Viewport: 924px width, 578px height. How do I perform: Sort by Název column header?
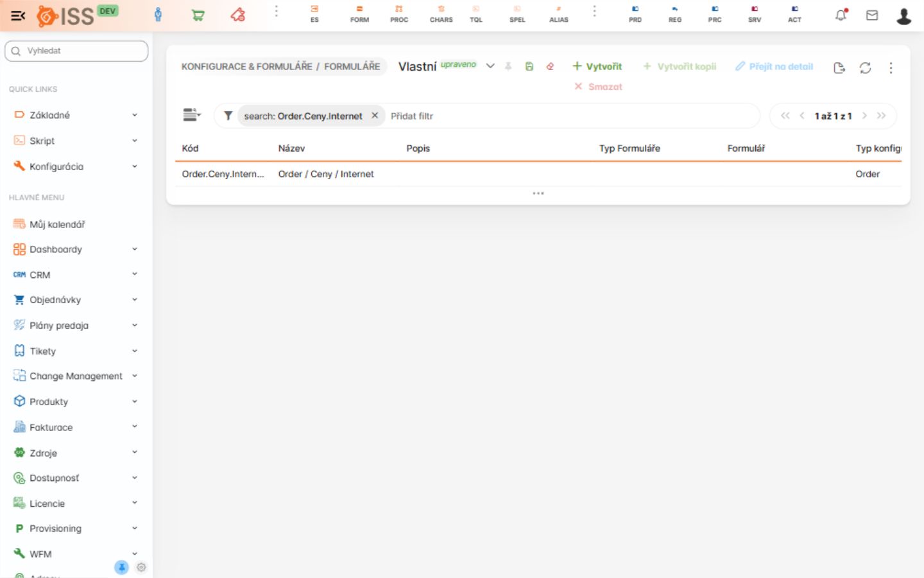coord(291,148)
